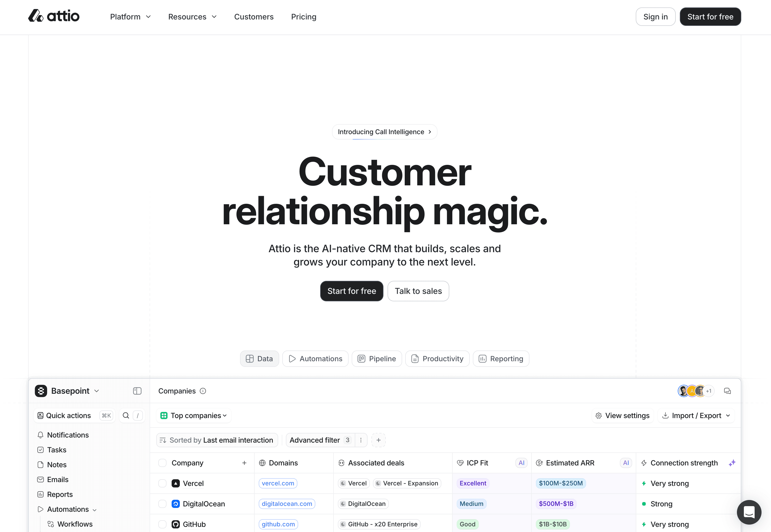Open the search icon in the sidebar

(126, 415)
